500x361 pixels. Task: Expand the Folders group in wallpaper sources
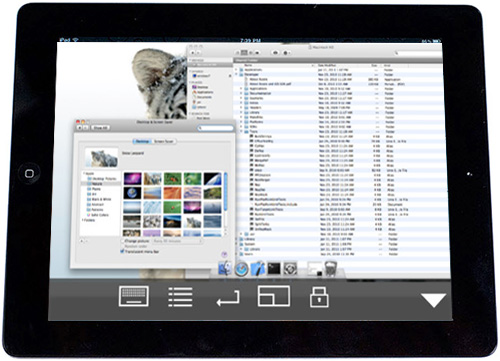coord(84,220)
